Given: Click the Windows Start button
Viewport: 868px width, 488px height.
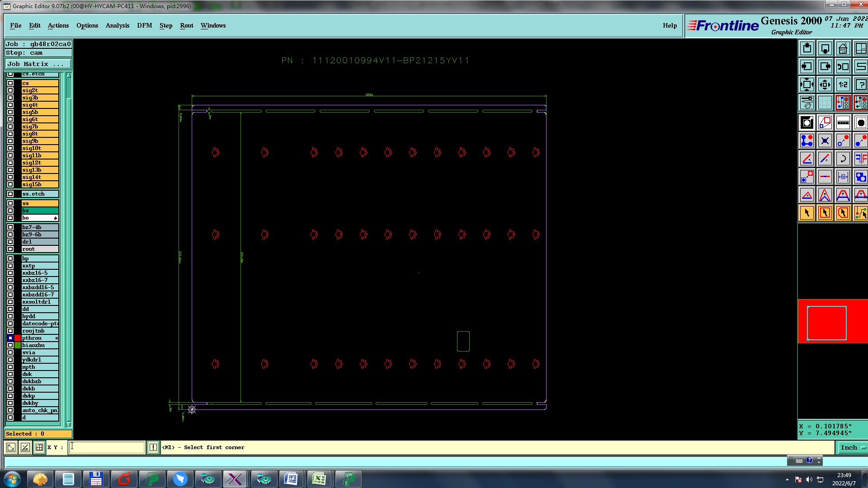Looking at the screenshot, I should point(12,479).
